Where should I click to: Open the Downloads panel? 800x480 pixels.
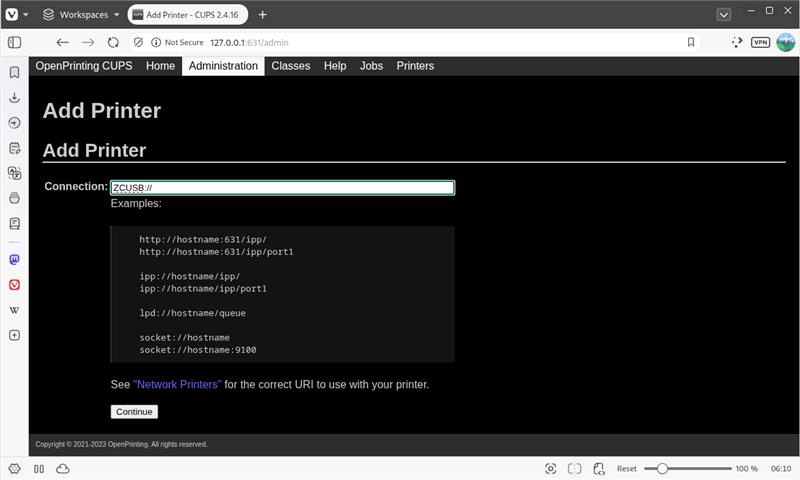click(x=14, y=97)
